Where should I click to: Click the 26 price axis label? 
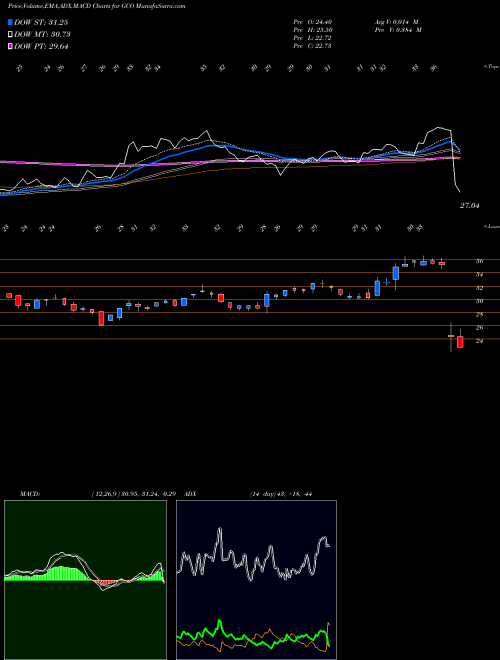(x=479, y=328)
